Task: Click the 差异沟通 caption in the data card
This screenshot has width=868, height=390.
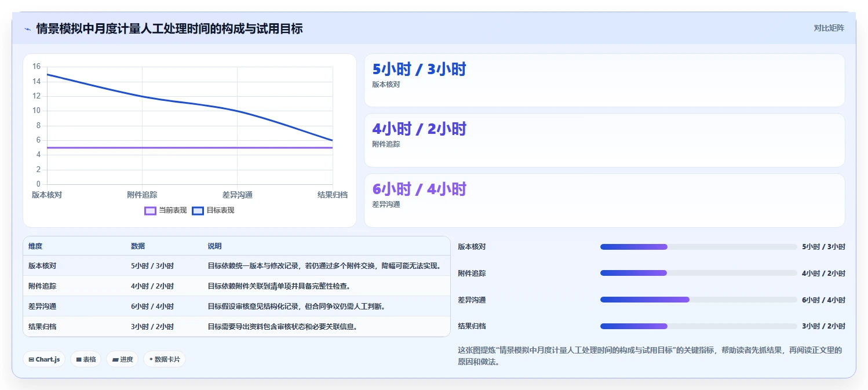Action: click(386, 205)
